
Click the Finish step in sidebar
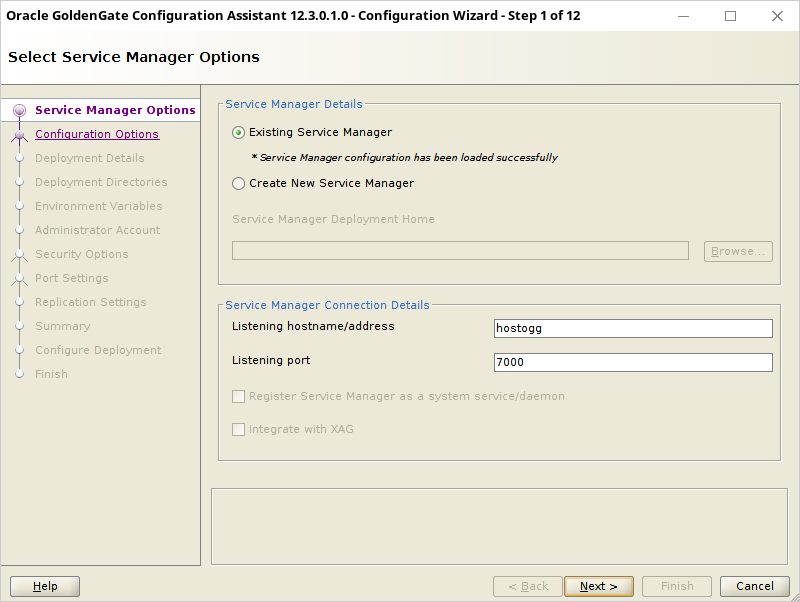point(51,374)
